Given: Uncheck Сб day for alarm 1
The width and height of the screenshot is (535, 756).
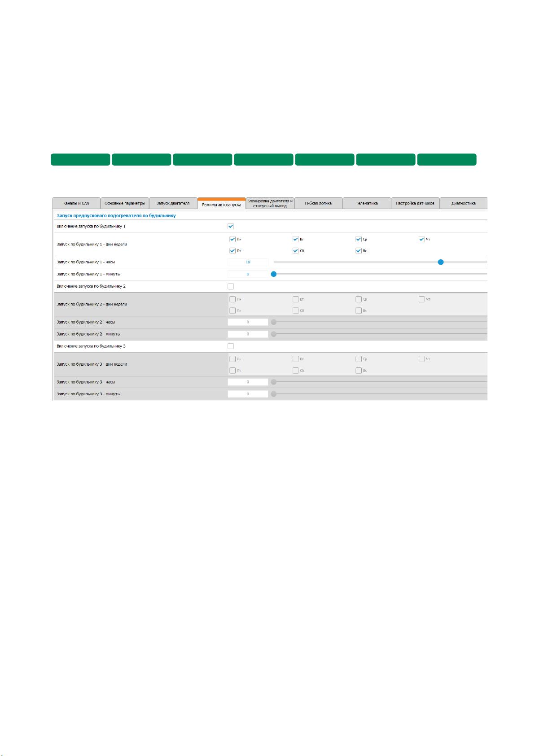Looking at the screenshot, I should click(x=296, y=251).
